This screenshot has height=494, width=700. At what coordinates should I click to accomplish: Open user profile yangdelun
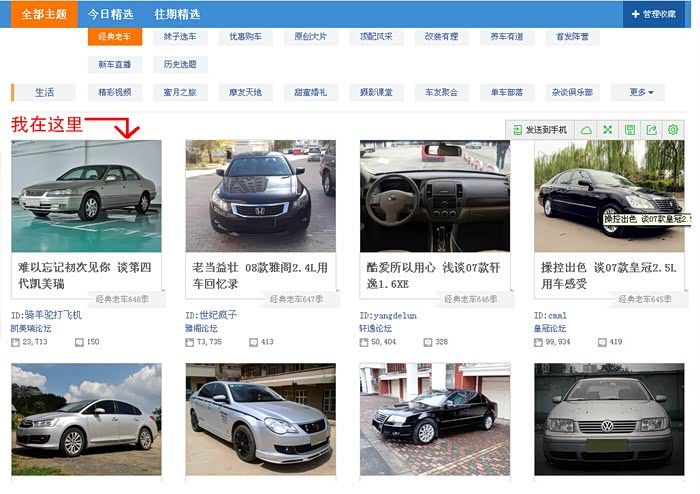(395, 315)
